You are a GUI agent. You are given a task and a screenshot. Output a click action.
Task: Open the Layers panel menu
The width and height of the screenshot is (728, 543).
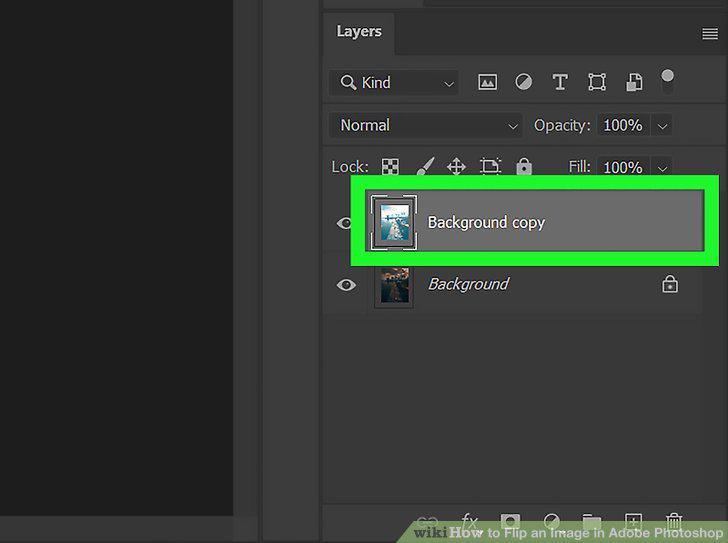[709, 33]
